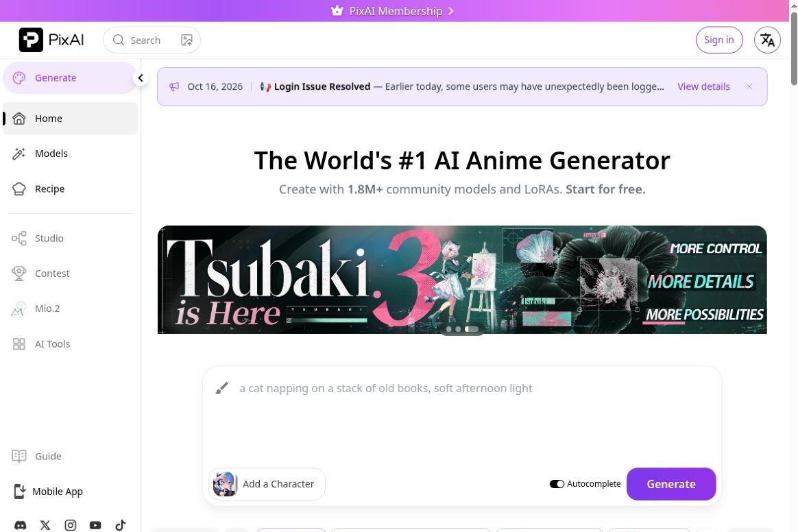Open the Instagram social icon
Viewport: 798px width, 532px height.
[x=70, y=525]
